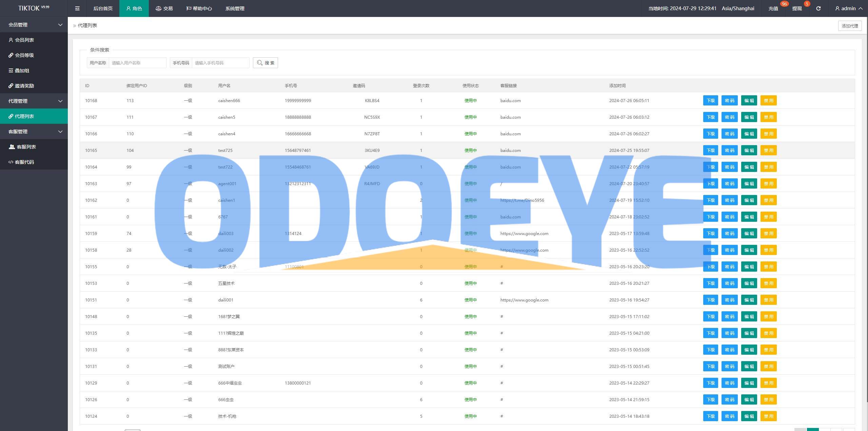Click 禁用 for caishen666 row

click(x=768, y=100)
